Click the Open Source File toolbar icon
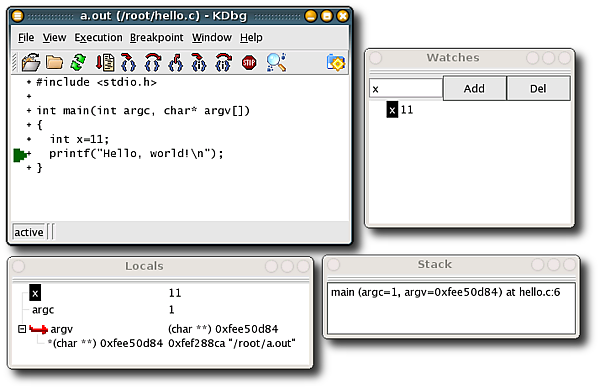 coord(31,62)
